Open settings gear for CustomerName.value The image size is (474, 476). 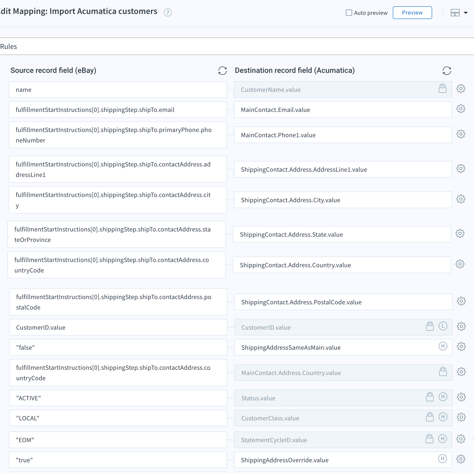point(461,89)
